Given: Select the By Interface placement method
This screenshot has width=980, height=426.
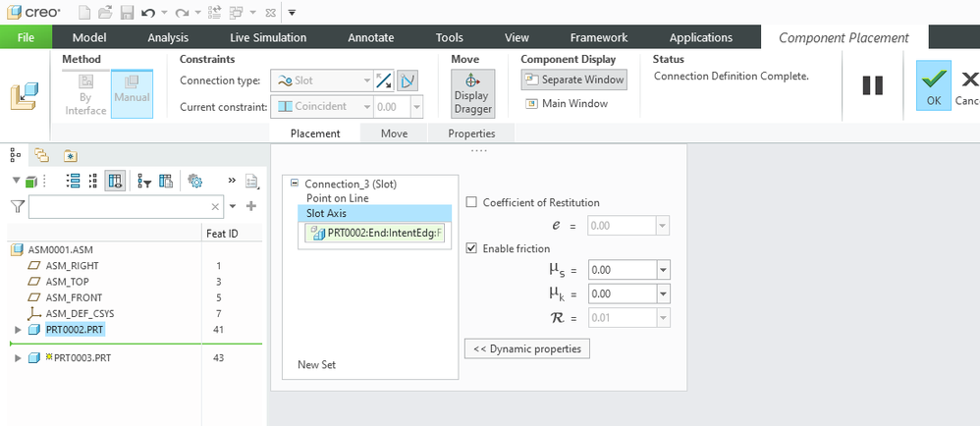Looking at the screenshot, I should pos(86,94).
